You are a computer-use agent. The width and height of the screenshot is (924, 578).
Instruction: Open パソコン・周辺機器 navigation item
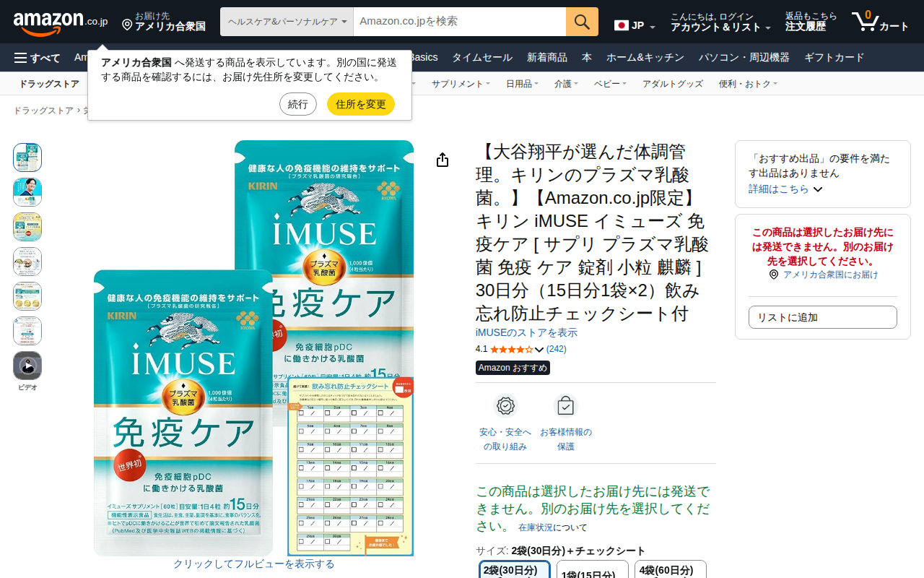[744, 58]
